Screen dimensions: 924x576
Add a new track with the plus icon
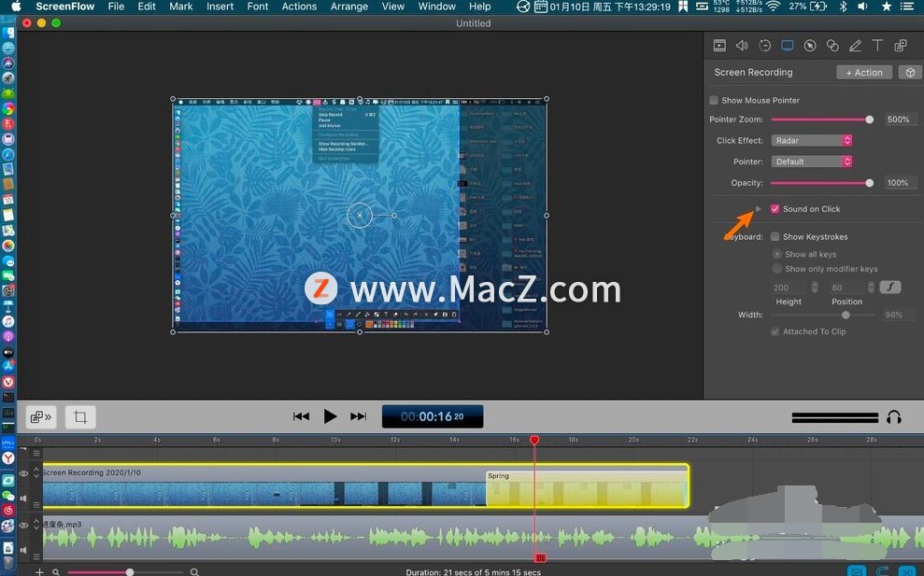[39, 572]
